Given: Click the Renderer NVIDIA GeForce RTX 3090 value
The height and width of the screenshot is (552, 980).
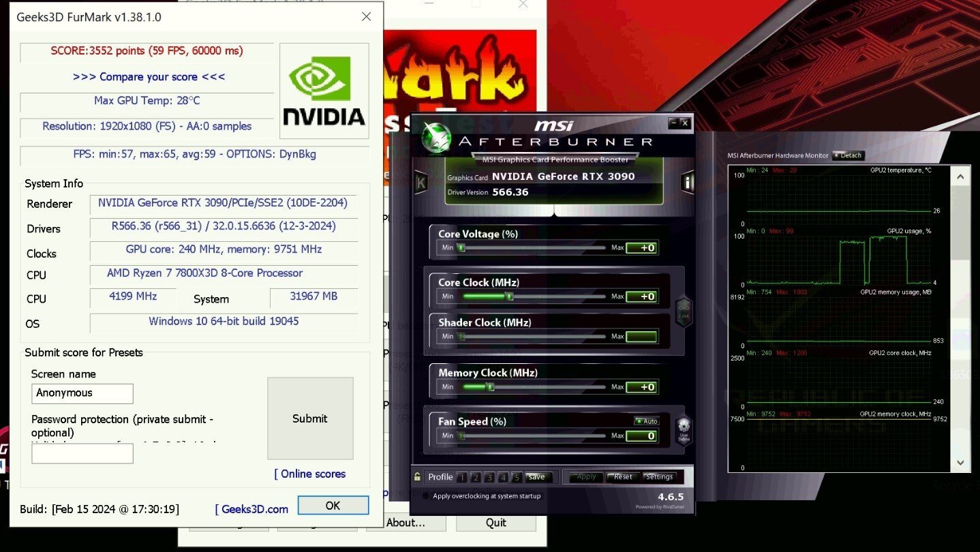Looking at the screenshot, I should coord(223,202).
